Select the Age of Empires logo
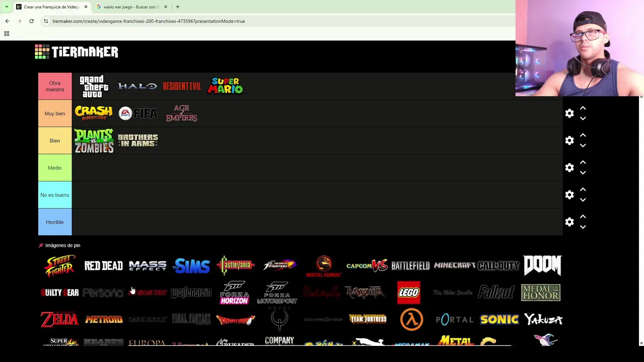The image size is (644, 362). click(182, 113)
